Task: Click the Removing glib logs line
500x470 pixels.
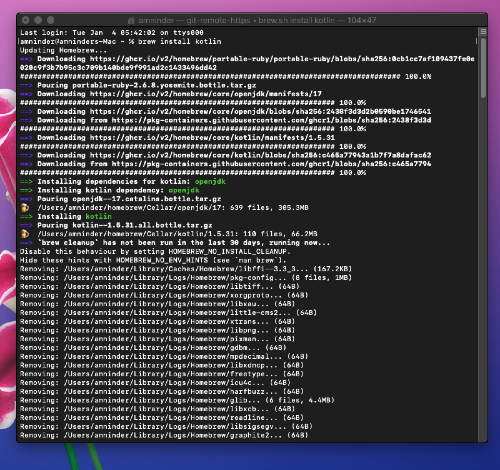Action: 177,400
